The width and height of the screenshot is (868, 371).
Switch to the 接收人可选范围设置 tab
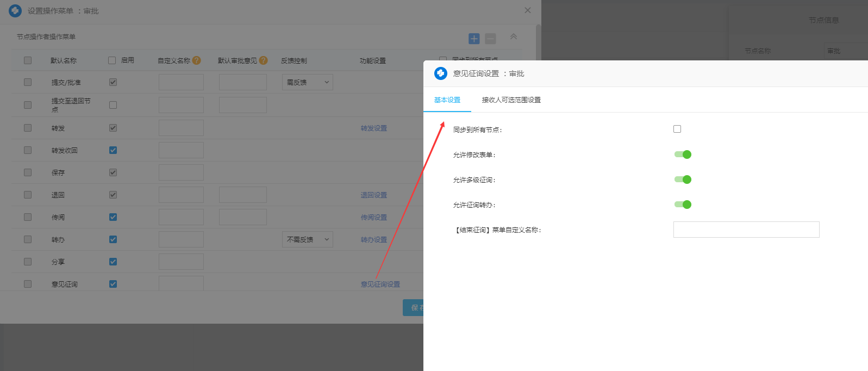tap(511, 100)
